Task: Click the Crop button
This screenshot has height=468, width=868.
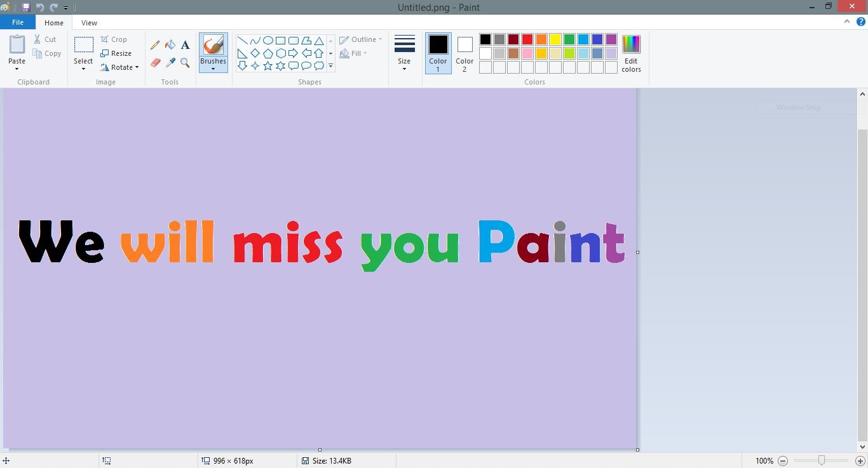Action: click(114, 39)
